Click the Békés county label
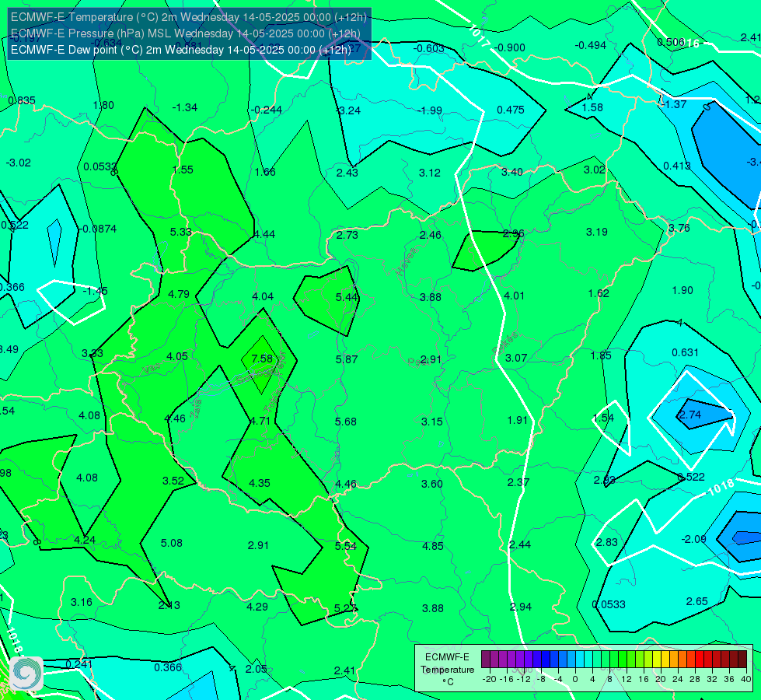Screen dimensions: 761x700 (505, 344)
